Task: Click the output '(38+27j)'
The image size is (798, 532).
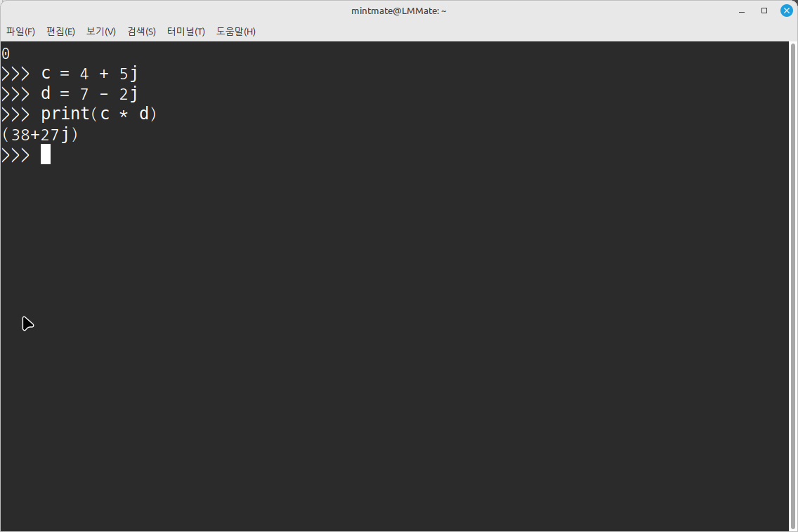Action: 40,135
